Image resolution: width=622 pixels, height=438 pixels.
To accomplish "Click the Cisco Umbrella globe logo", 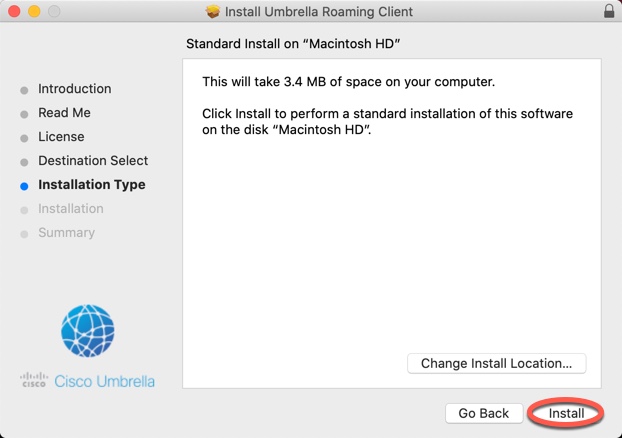I will click(88, 331).
